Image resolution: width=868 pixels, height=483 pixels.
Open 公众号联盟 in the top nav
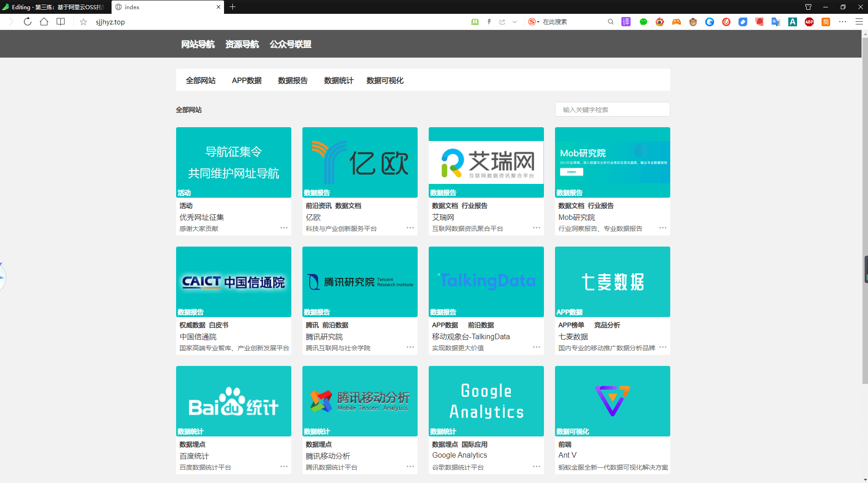coord(290,44)
